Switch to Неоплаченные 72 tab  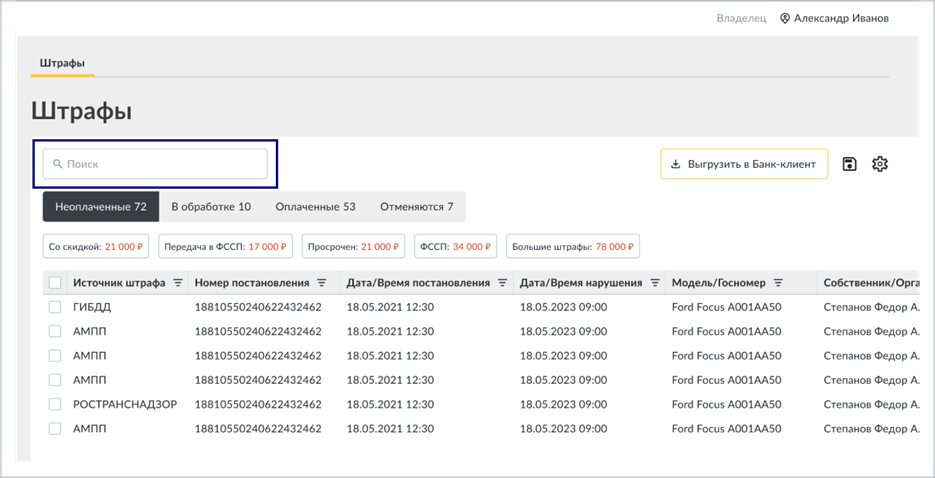pyautogui.click(x=101, y=207)
